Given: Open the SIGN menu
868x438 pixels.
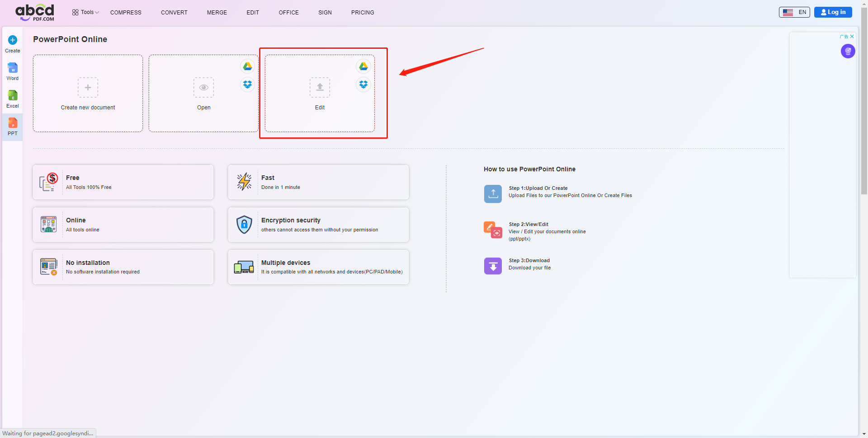Looking at the screenshot, I should (325, 13).
